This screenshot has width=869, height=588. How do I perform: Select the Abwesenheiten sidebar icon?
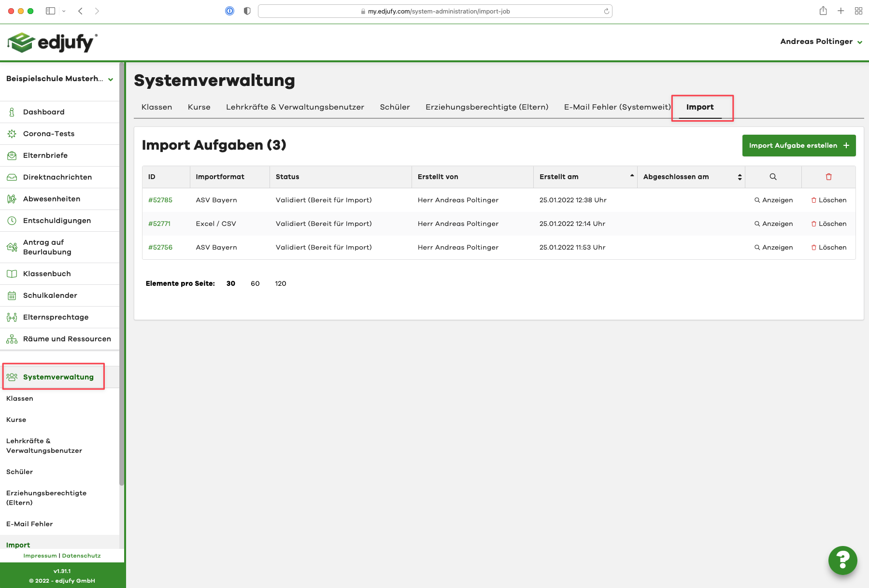12,198
